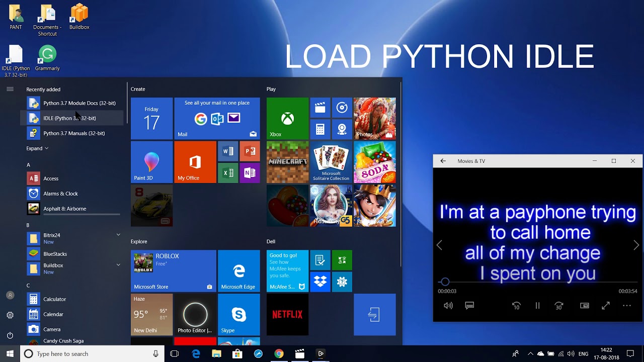Launch Paint 3D tile
The width and height of the screenshot is (644, 362).
151,162
